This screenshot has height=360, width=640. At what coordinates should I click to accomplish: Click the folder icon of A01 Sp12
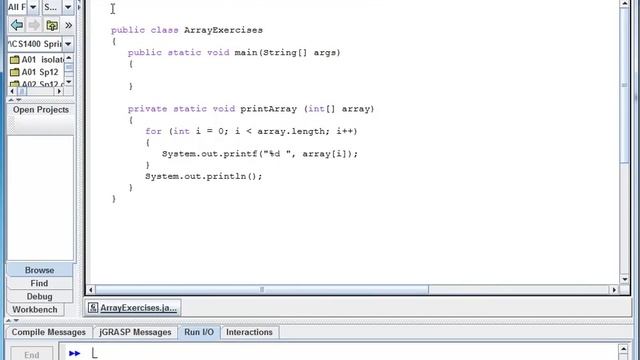(15, 72)
